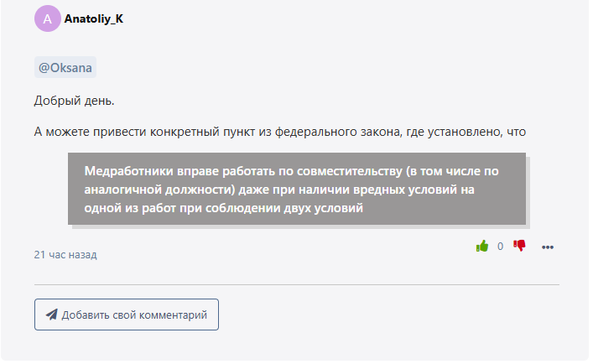Click the @Oksana mention tag

click(65, 67)
